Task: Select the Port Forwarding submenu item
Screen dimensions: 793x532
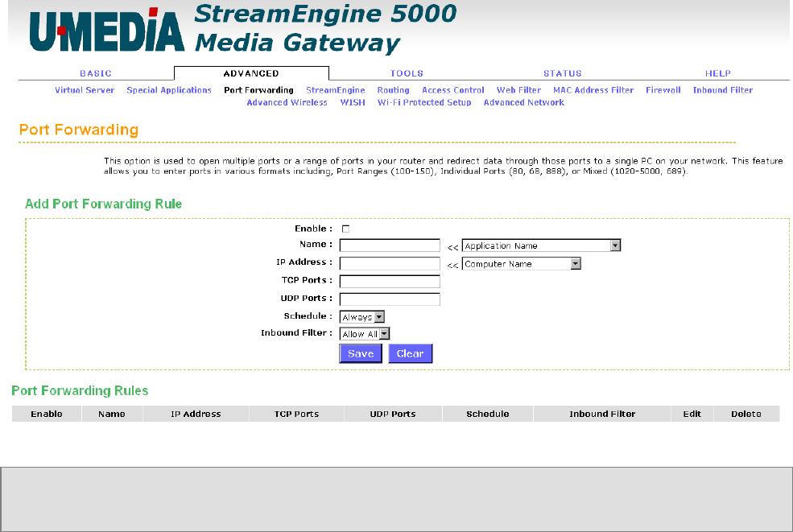Action: click(x=259, y=90)
